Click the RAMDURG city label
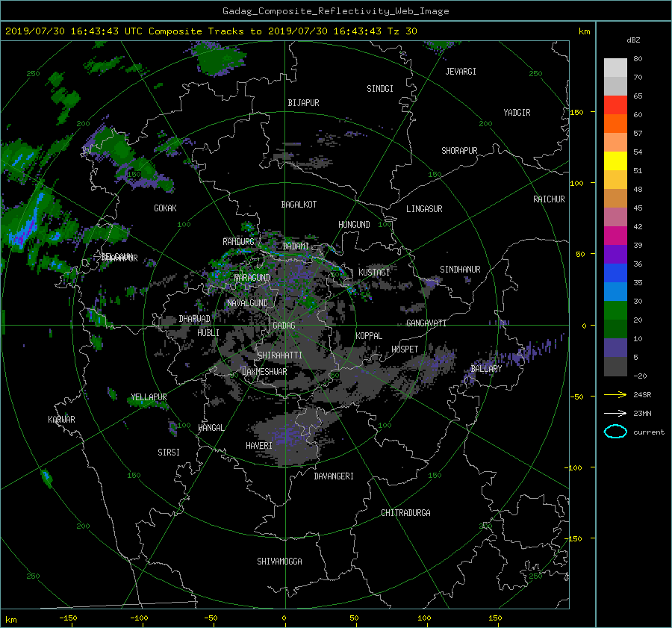 pos(238,242)
